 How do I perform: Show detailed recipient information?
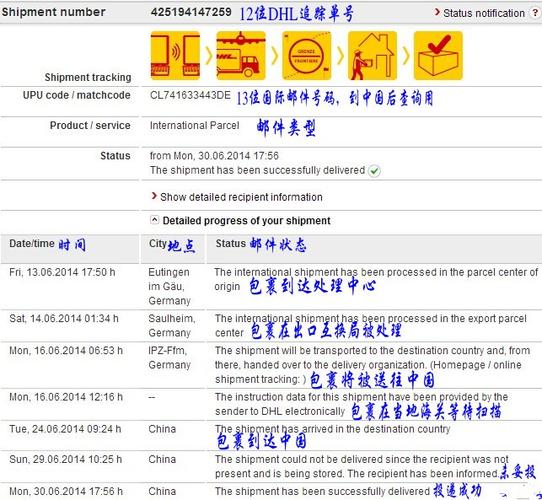[241, 197]
